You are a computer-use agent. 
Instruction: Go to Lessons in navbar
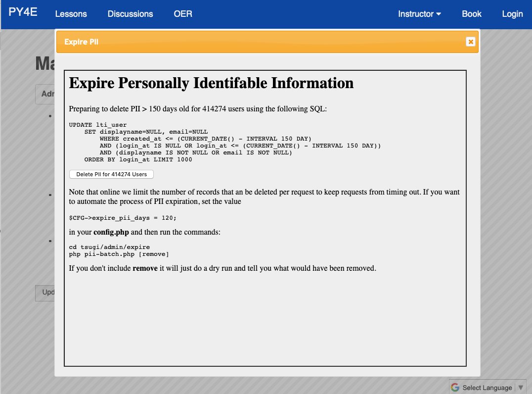click(71, 14)
